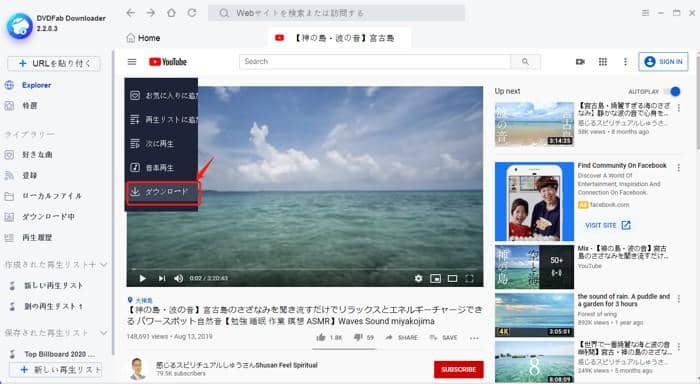The height and width of the screenshot is (384, 700).
Task: Click the SHARE button
Action: click(402, 338)
